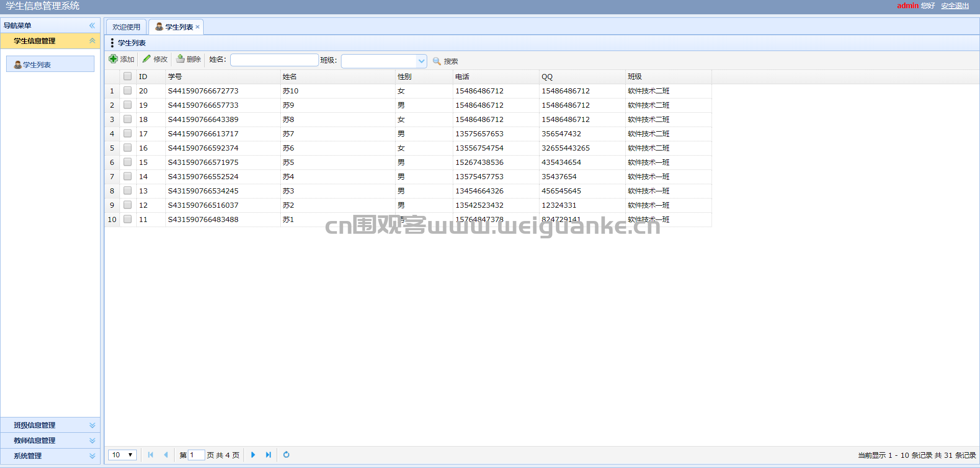Screen dimensions: 980x468
Task: Check the row for student 苏8
Action: 128,119
